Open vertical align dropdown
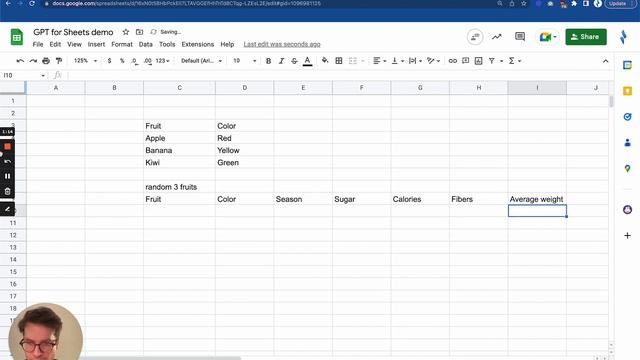This screenshot has height=360, width=640. (397, 61)
